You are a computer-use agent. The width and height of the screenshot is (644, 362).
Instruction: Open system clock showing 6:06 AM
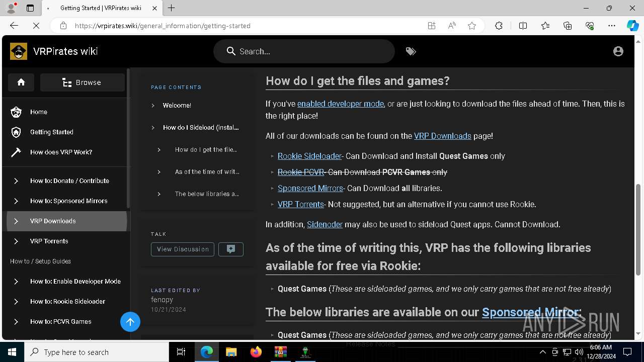[602, 352]
